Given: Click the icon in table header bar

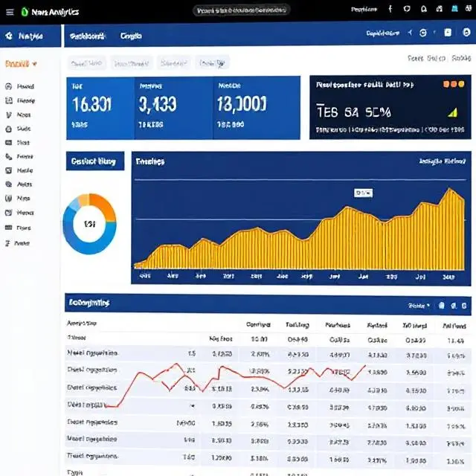Looking at the screenshot, I should point(442,305).
